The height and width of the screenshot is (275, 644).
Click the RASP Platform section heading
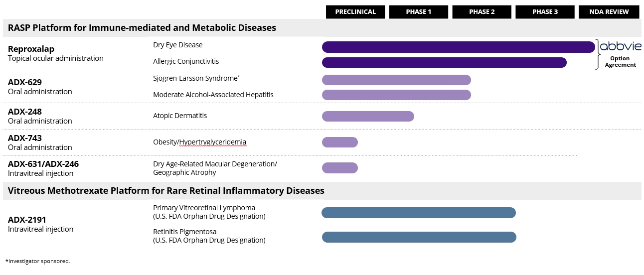[142, 28]
